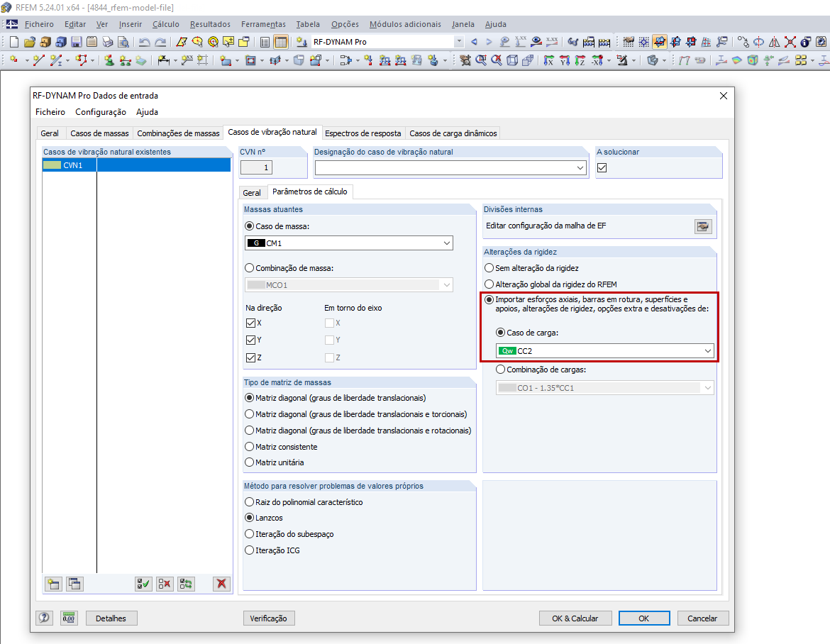Click the deselect all icon below list
This screenshot has height=644, width=830.
(x=165, y=584)
